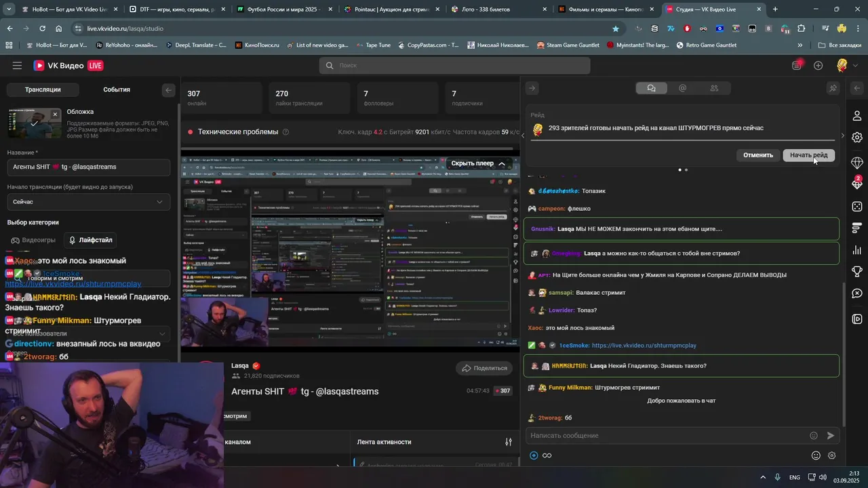The width and height of the screenshot is (868, 488).
Task: Collapse the chat panel arrow at its left
Action: pyautogui.click(x=532, y=88)
